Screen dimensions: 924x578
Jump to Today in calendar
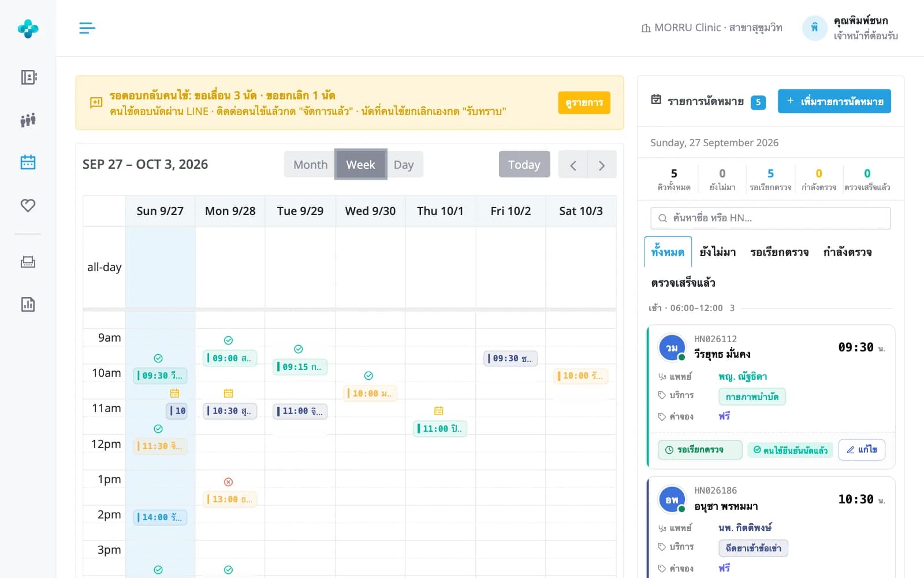coord(524,165)
